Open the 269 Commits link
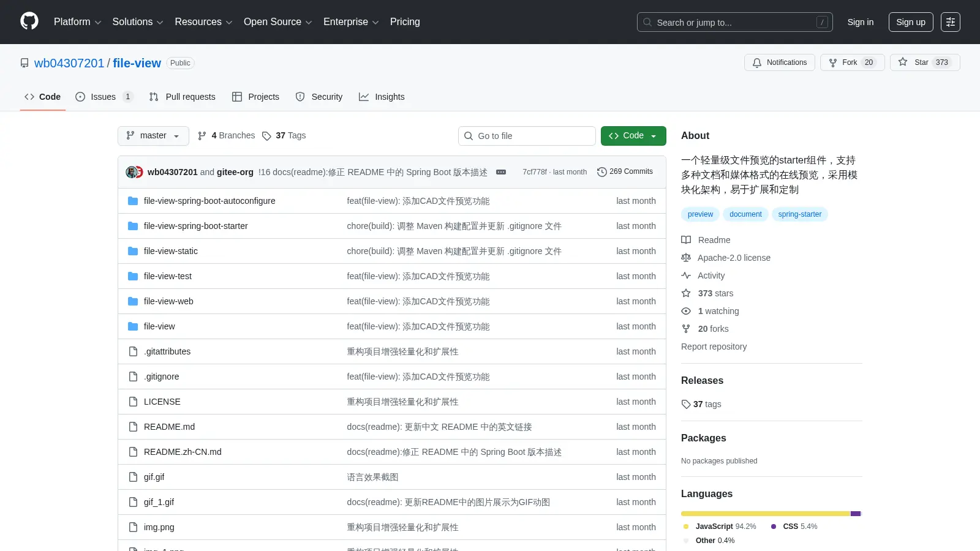The height and width of the screenshot is (551, 980). point(625,172)
